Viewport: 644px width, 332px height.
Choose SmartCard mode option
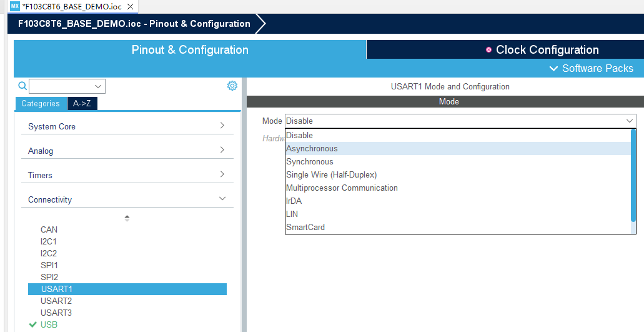point(458,227)
